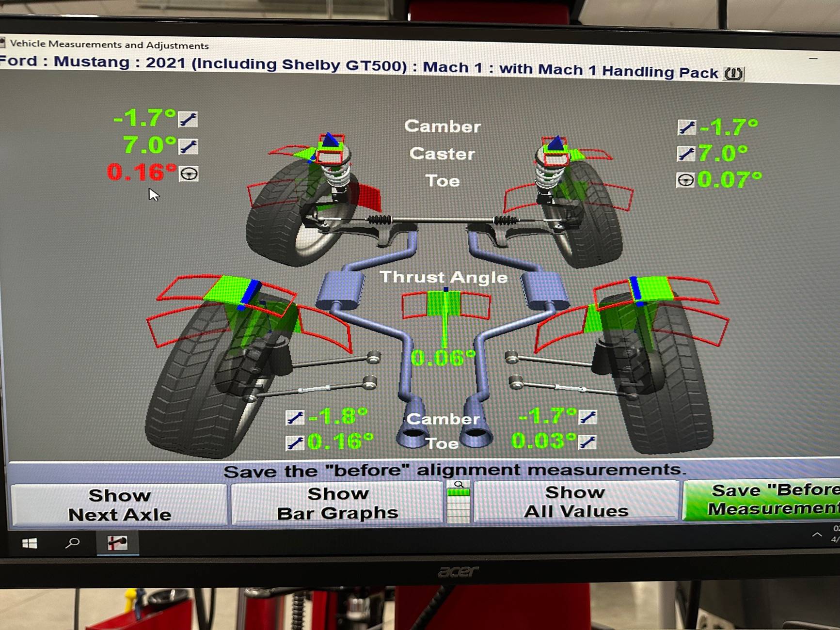Click the wrench icon beside right front caster

686,154
